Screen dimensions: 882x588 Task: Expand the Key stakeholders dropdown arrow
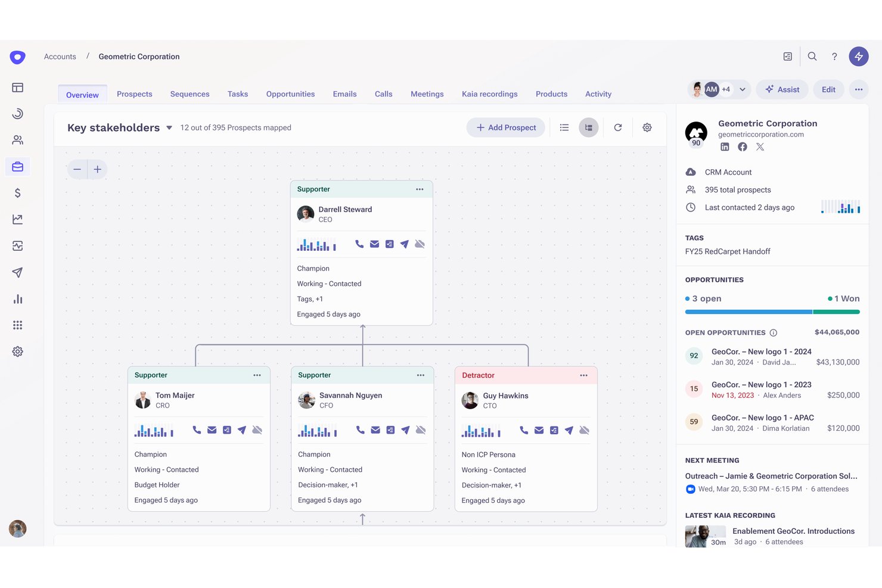coord(169,127)
